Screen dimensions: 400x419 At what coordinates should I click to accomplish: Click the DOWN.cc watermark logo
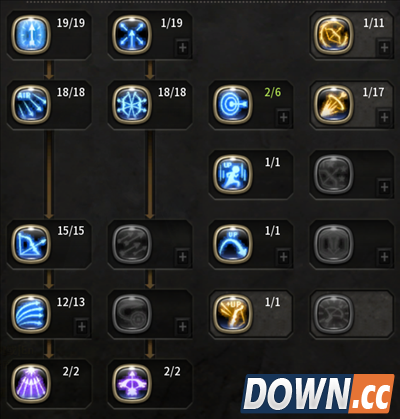tap(318, 393)
